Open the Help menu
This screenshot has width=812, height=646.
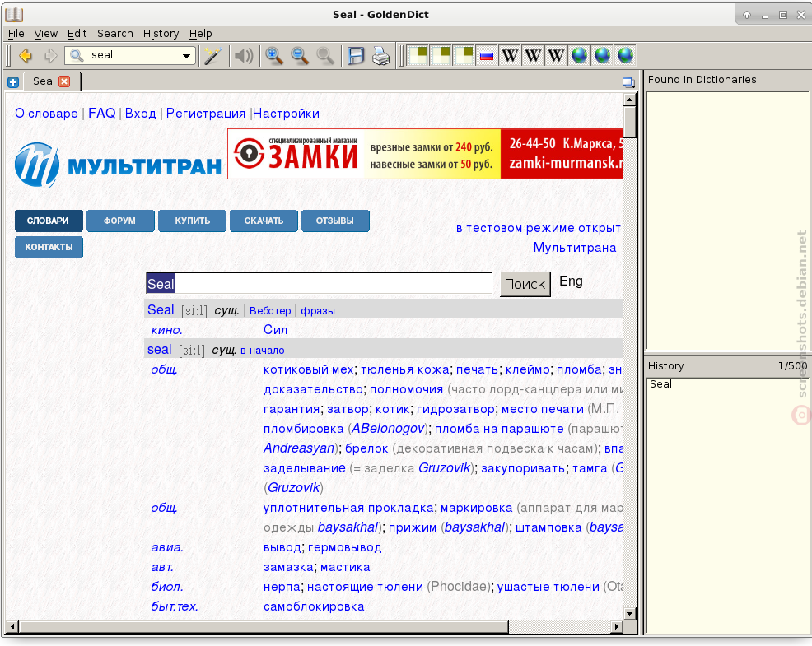tap(200, 34)
